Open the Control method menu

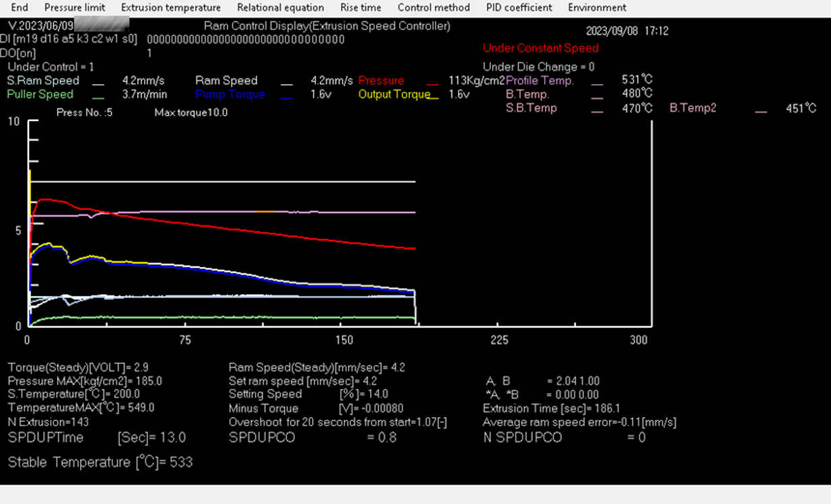coord(433,7)
